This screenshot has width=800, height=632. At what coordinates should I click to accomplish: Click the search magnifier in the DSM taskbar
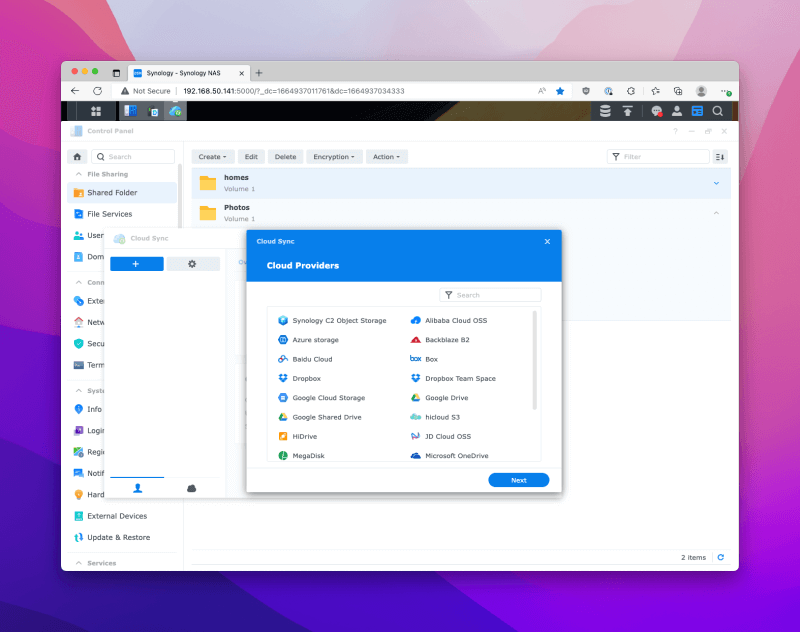[x=718, y=111]
